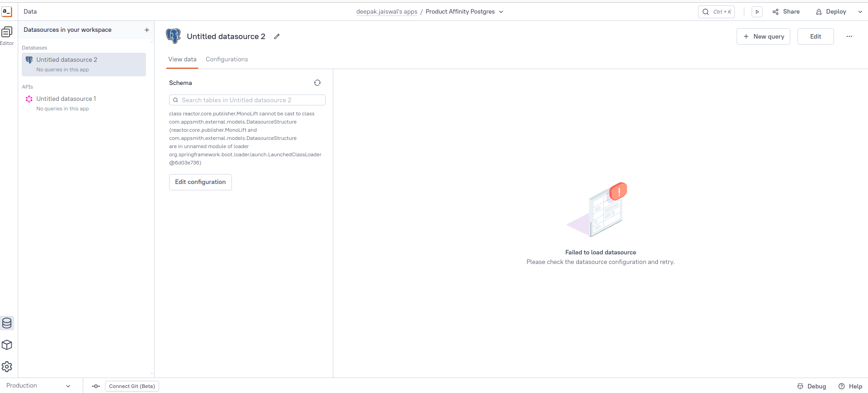868x393 pixels.
Task: Add new datasource with plus icon
Action: click(x=147, y=30)
